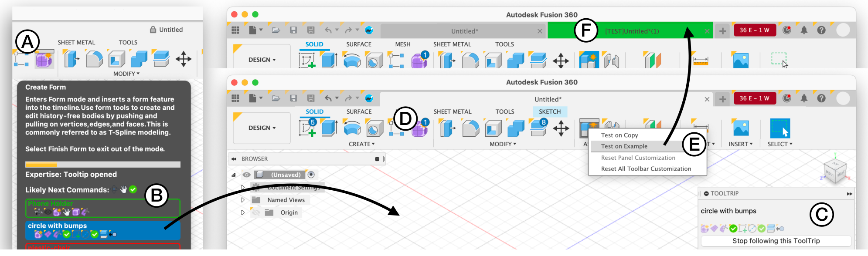Click red 36 E - 1 W badge, top window
868x256 pixels.
tap(754, 30)
